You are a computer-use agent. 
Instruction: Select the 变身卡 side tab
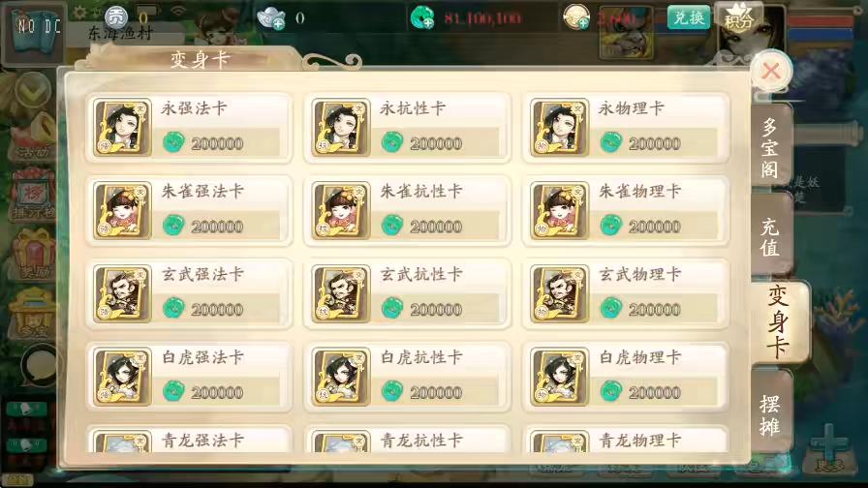[779, 322]
